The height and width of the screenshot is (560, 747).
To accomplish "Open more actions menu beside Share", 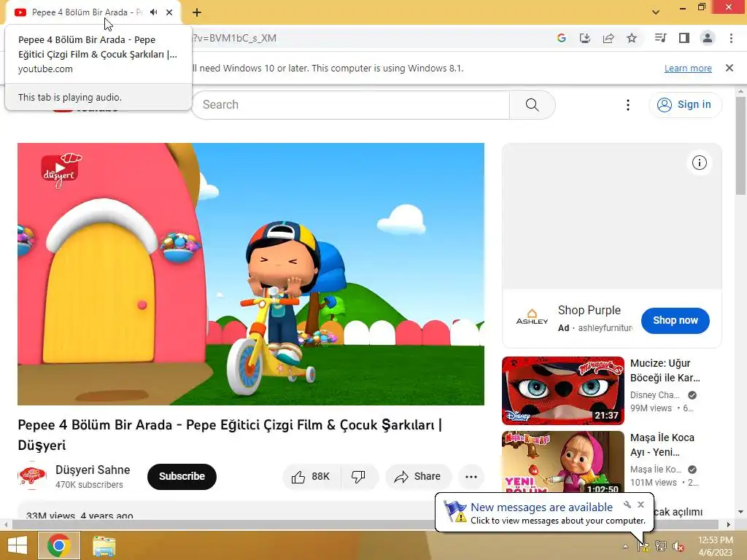I will tap(471, 477).
